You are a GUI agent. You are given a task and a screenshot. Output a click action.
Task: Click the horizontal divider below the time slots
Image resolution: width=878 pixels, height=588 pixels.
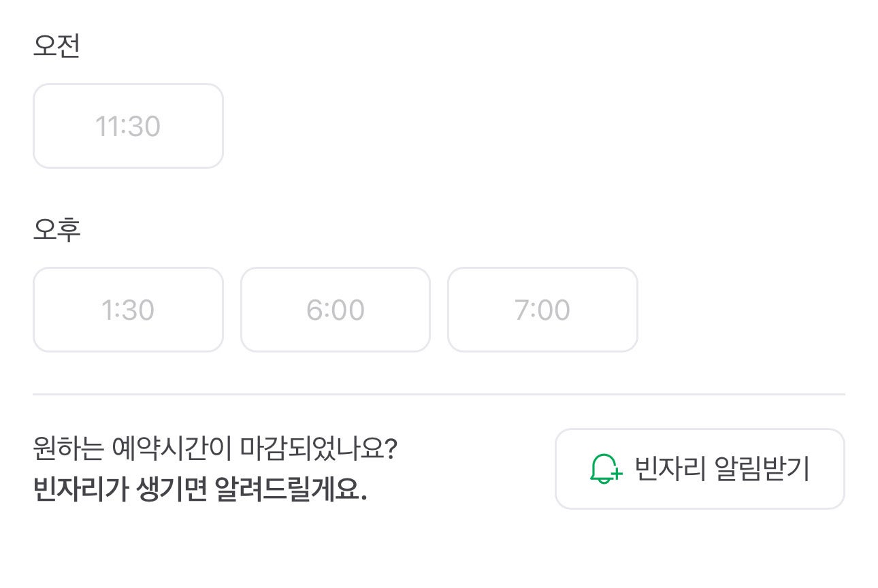point(438,394)
